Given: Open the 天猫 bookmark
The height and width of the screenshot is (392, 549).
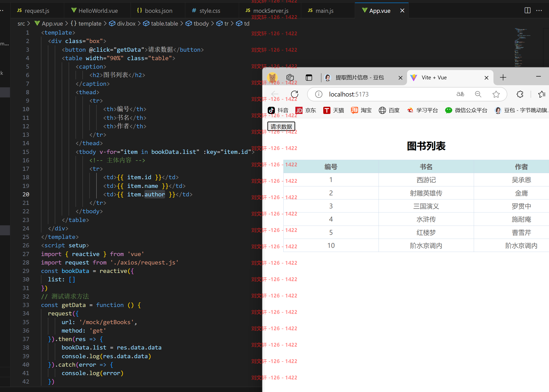Looking at the screenshot, I should [333, 110].
